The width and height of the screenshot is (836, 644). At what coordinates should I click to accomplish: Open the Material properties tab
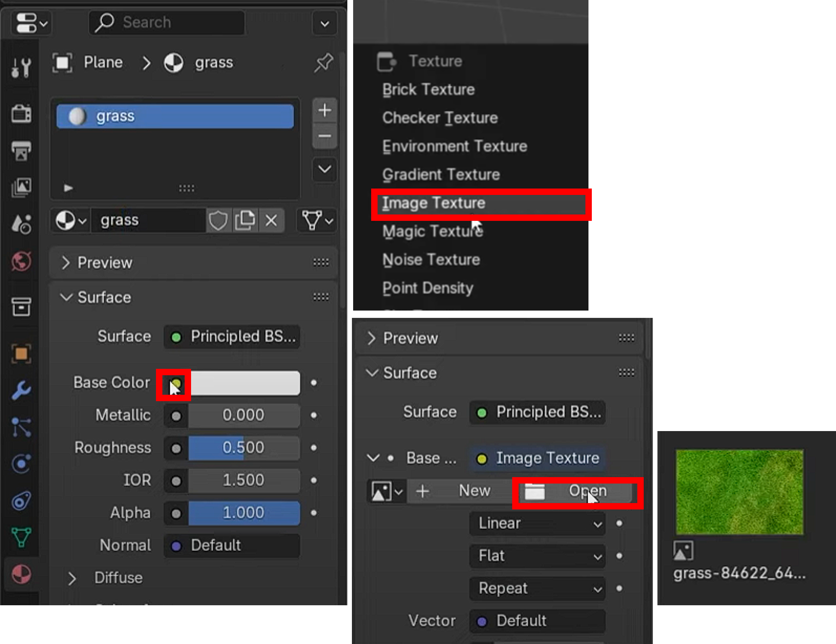[x=21, y=574]
